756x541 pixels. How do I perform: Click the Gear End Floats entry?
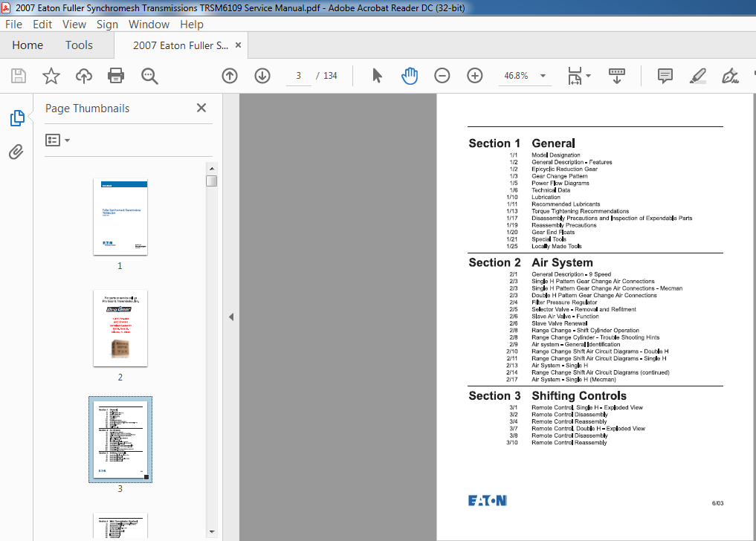(553, 233)
